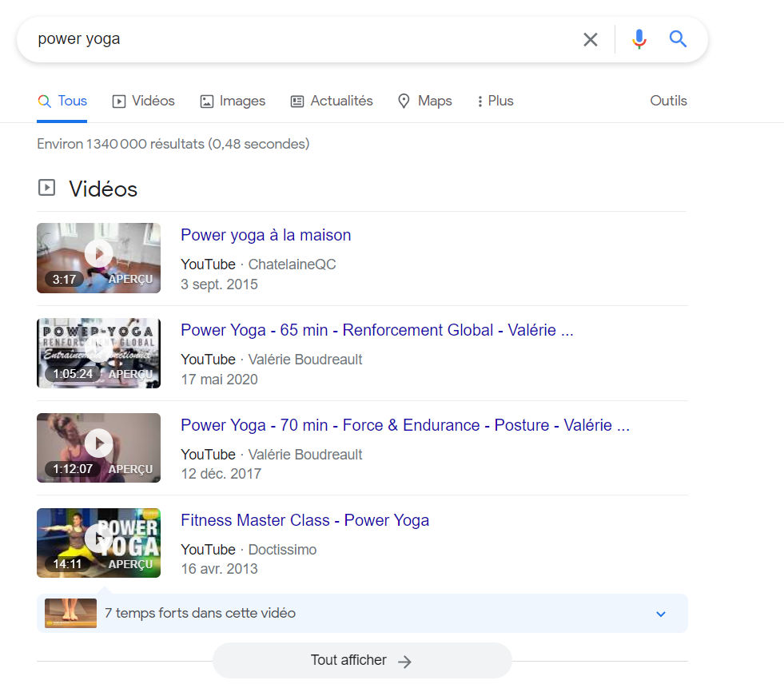Open 'Power yoga à la maison' video link
This screenshot has height=700, width=784.
point(265,235)
